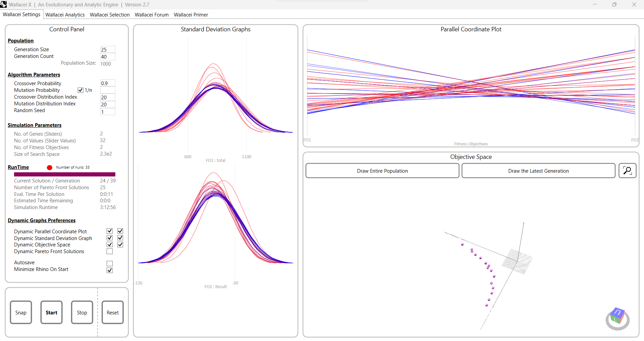Toggle the 1/n mutation probability checkbox
The width and height of the screenshot is (644, 341).
pos(80,90)
